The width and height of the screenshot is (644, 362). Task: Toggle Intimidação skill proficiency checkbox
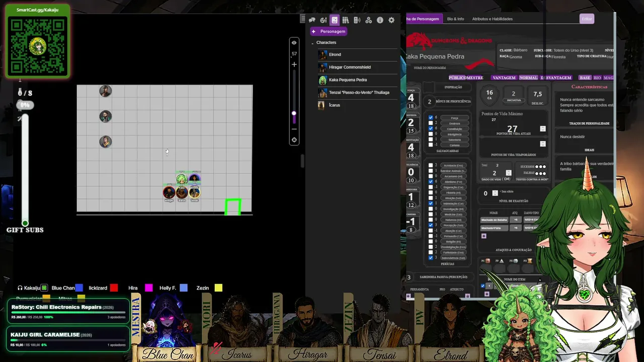[x=431, y=203]
